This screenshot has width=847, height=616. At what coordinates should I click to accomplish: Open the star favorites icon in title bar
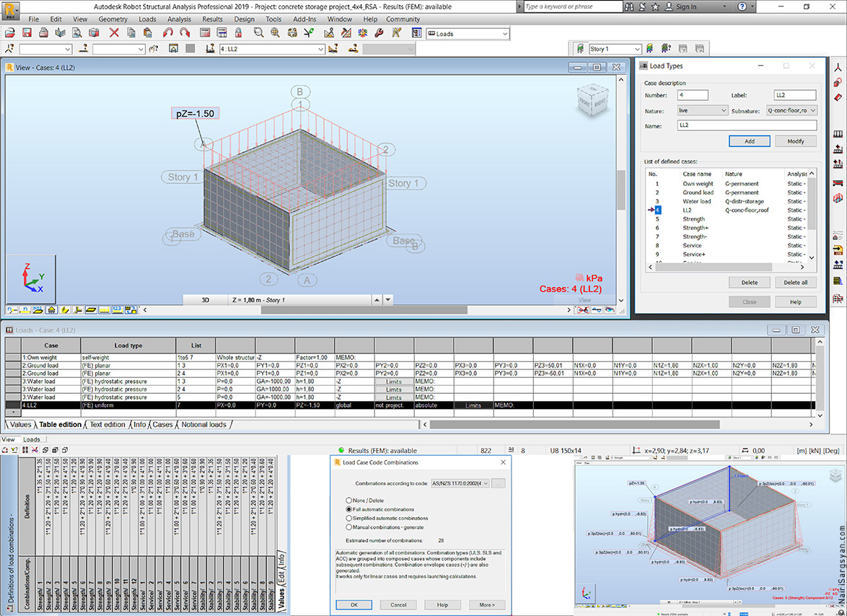pyautogui.click(x=655, y=7)
